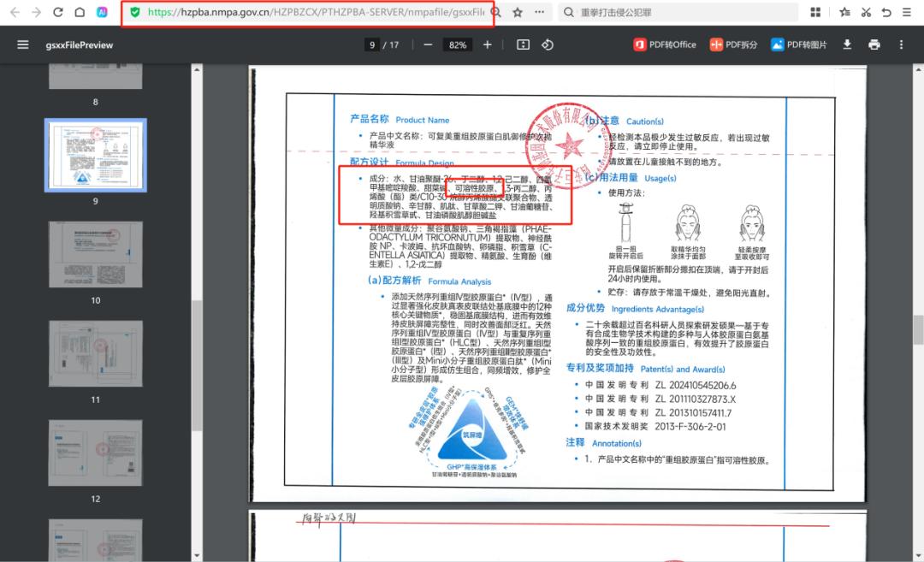Download the PDF file
This screenshot has width=924, height=562.
coord(847,44)
